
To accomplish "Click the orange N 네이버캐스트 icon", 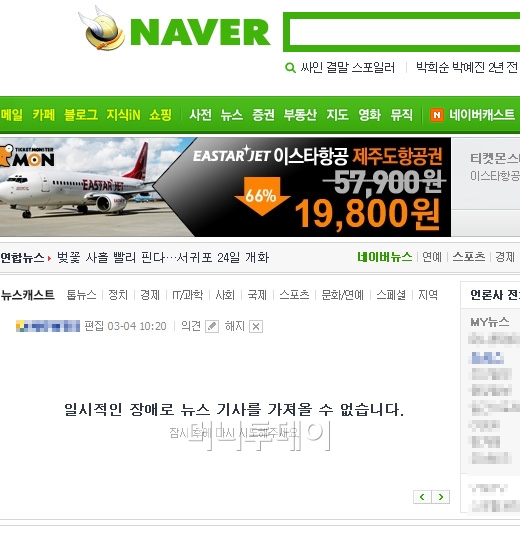I will click(437, 115).
